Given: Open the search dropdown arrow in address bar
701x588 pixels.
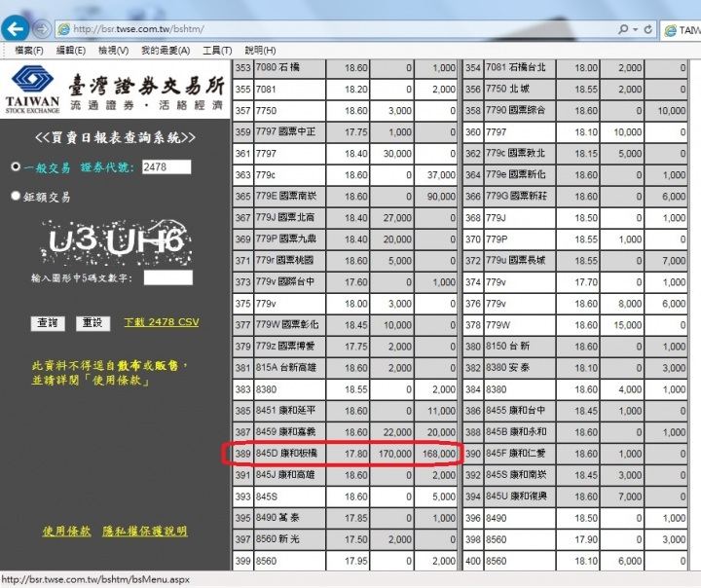Looking at the screenshot, I should (635, 29).
